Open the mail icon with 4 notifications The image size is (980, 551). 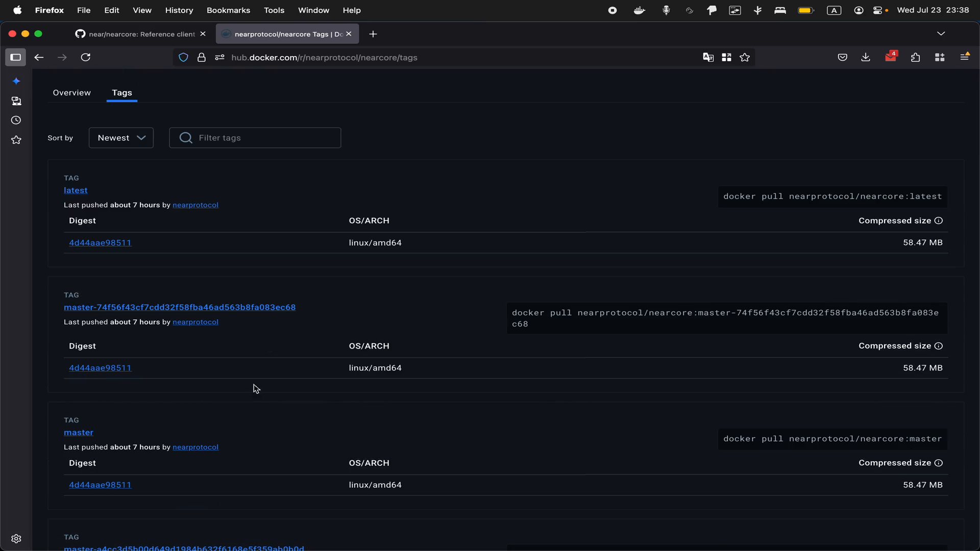[891, 57]
